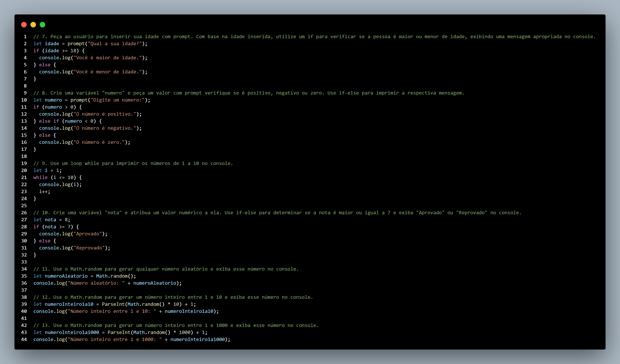Click the comment starting "// 7. Peça ao usuário"
Screen dimensions: 620x364
(314, 37)
